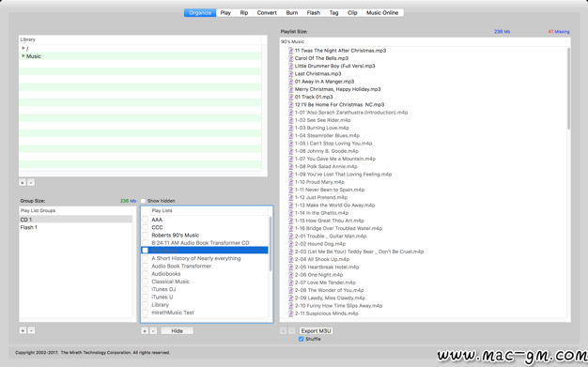588x367 pixels.
Task: Expand the Music folder in Library
Action: 23,56
